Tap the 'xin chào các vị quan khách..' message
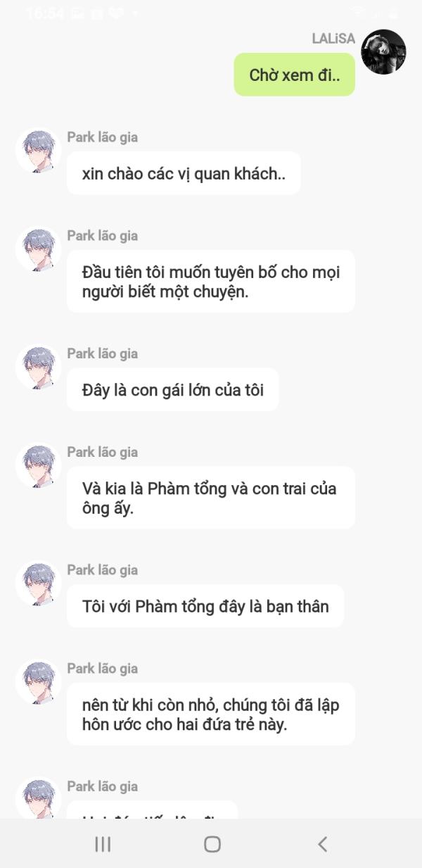Viewport: 422px width, 868px height. click(x=184, y=173)
